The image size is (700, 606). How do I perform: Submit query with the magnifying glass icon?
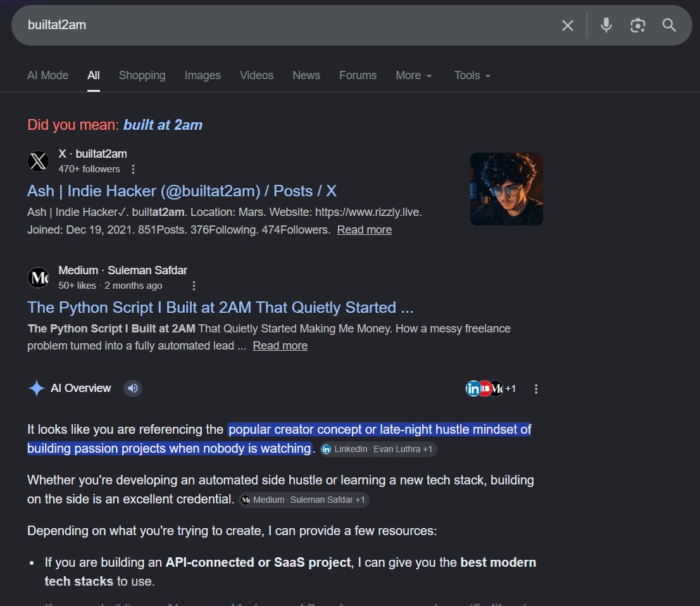tap(669, 25)
